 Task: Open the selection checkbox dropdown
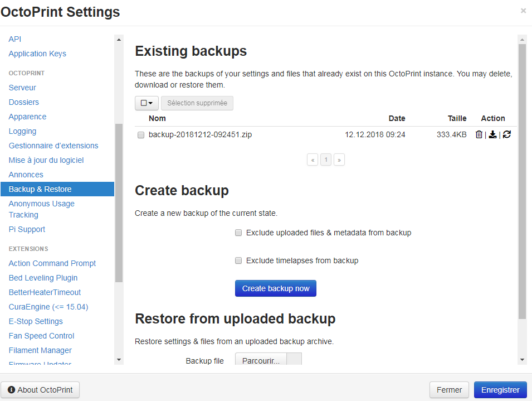[147, 103]
